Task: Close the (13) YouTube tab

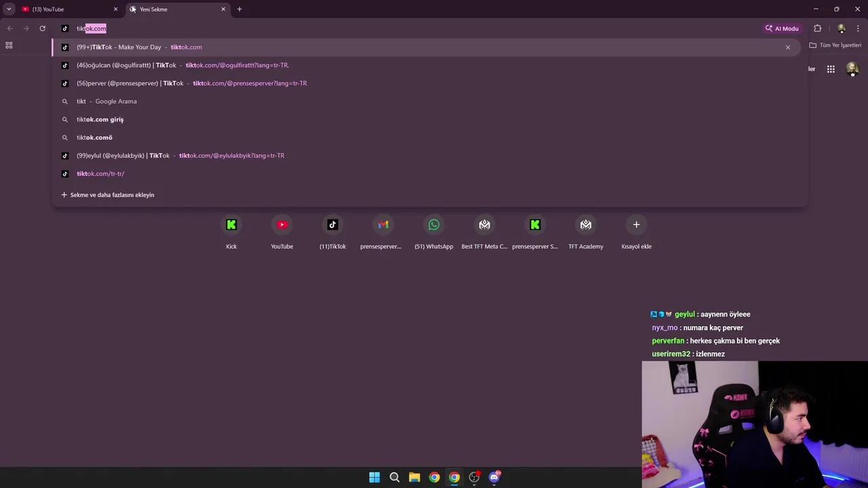Action: pyautogui.click(x=115, y=9)
